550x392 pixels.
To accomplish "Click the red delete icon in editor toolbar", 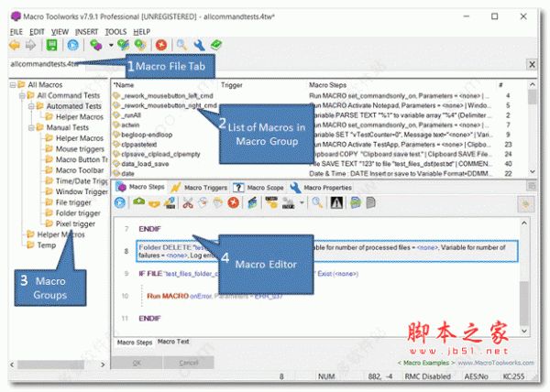I will coord(233,202).
